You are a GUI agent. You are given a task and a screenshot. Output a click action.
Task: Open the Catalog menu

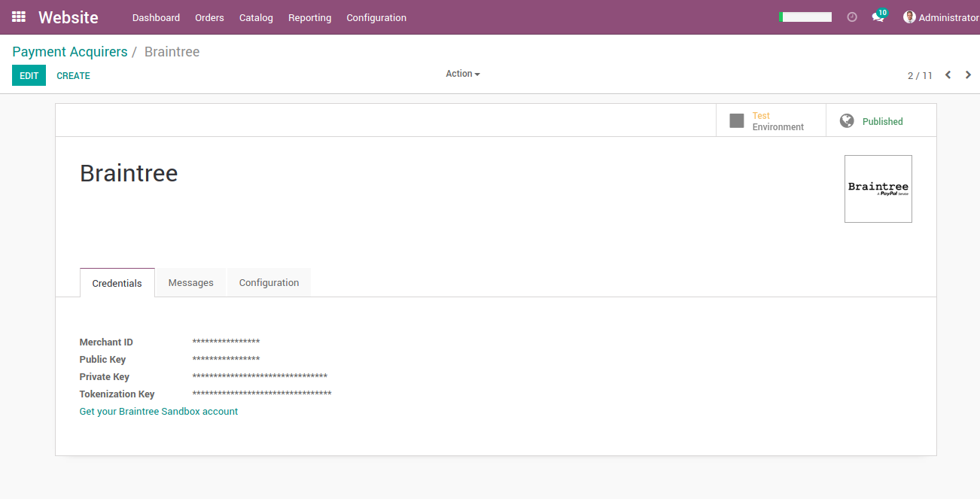click(x=256, y=17)
